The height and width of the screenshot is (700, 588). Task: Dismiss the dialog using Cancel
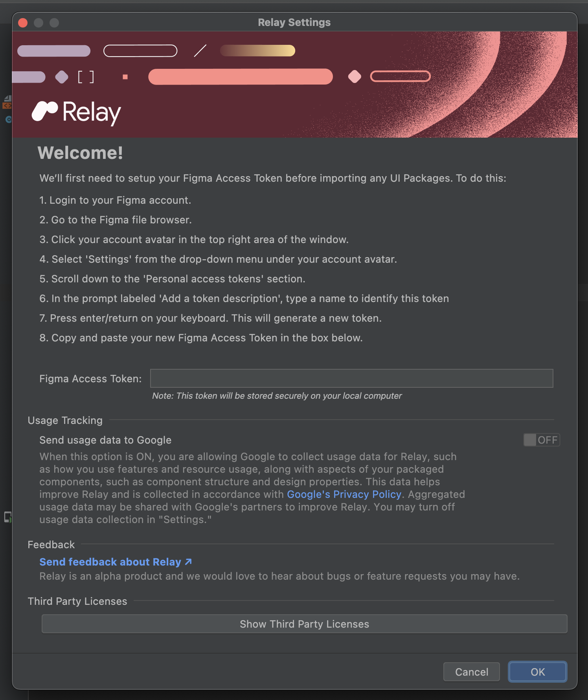click(x=471, y=672)
